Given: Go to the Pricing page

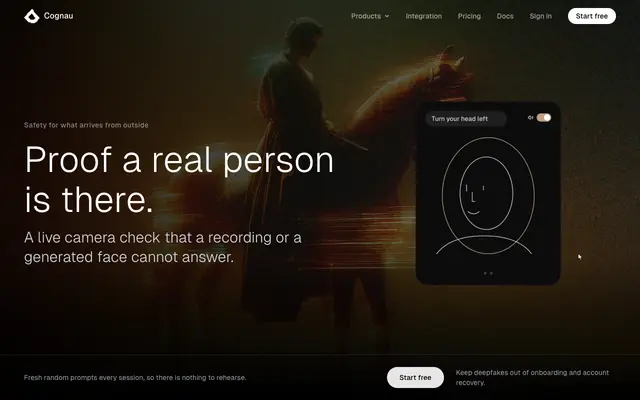Looking at the screenshot, I should 469,16.
